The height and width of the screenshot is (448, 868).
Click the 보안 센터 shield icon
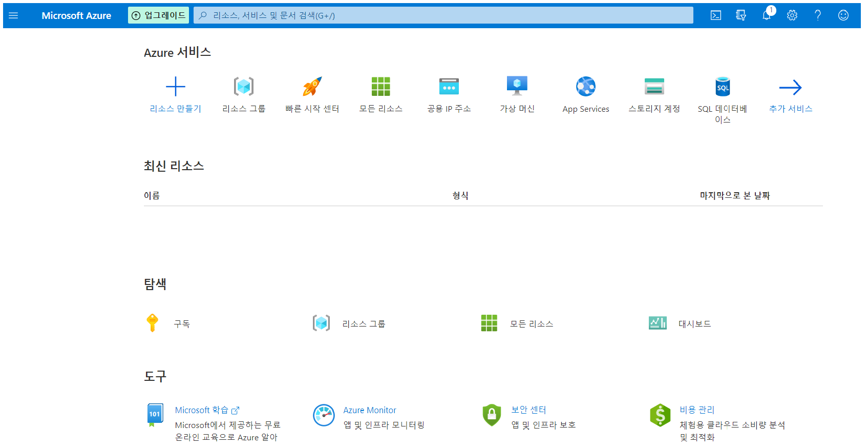(x=492, y=415)
